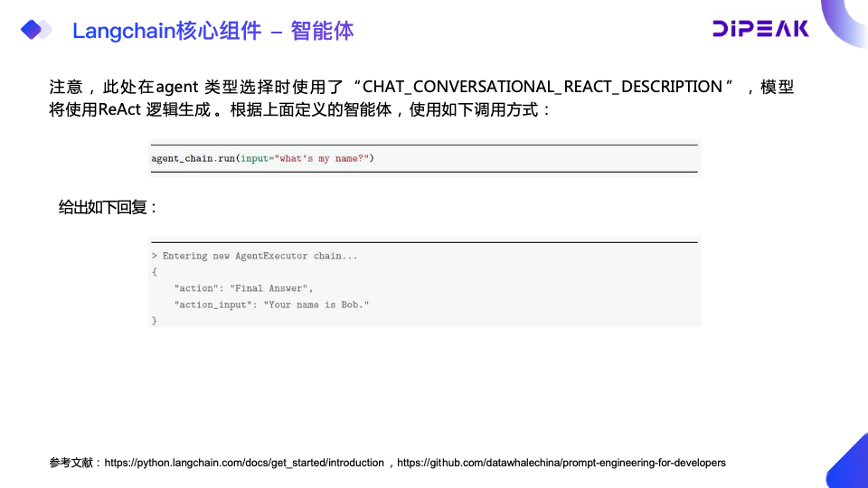Open the datawhalechina prompt-engineering GitHub link
This screenshot has height=488, width=868.
pyautogui.click(x=561, y=463)
